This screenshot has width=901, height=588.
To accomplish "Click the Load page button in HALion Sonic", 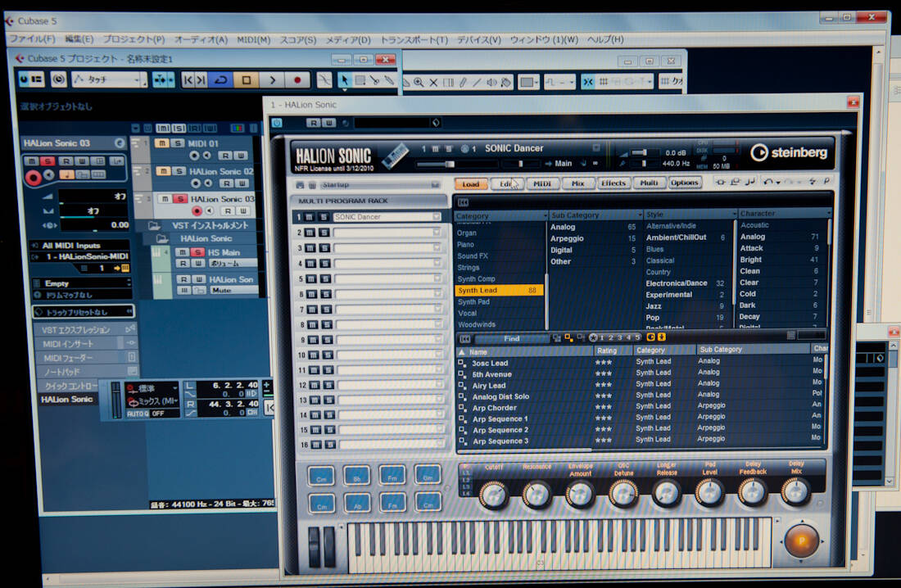I will (x=471, y=184).
